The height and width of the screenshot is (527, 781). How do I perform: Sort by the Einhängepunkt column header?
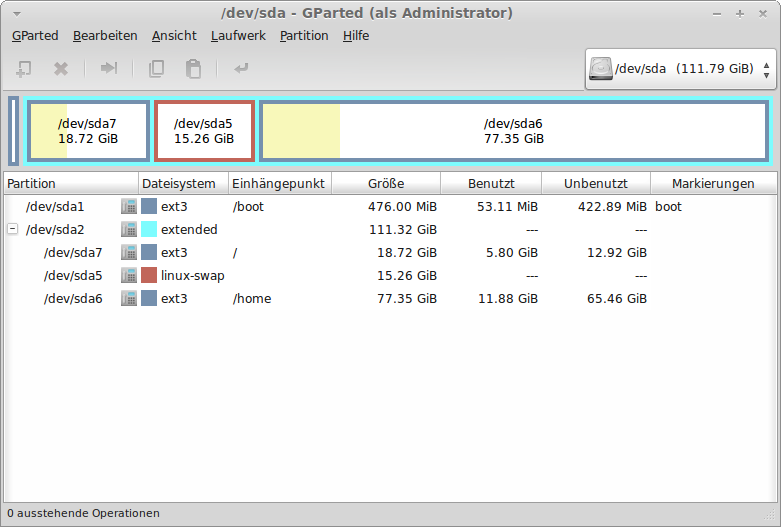click(280, 183)
